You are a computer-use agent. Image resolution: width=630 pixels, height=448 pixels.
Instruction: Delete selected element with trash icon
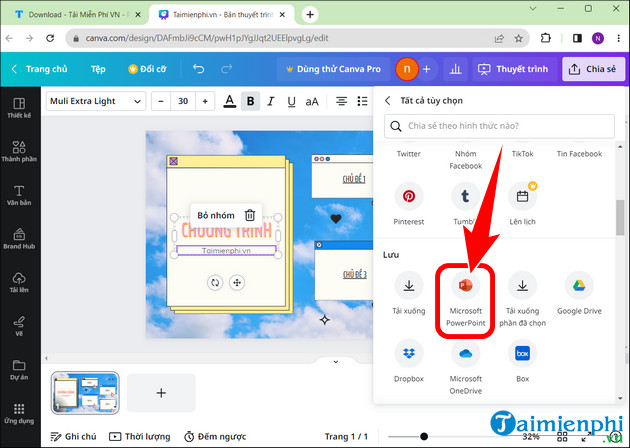[250, 215]
